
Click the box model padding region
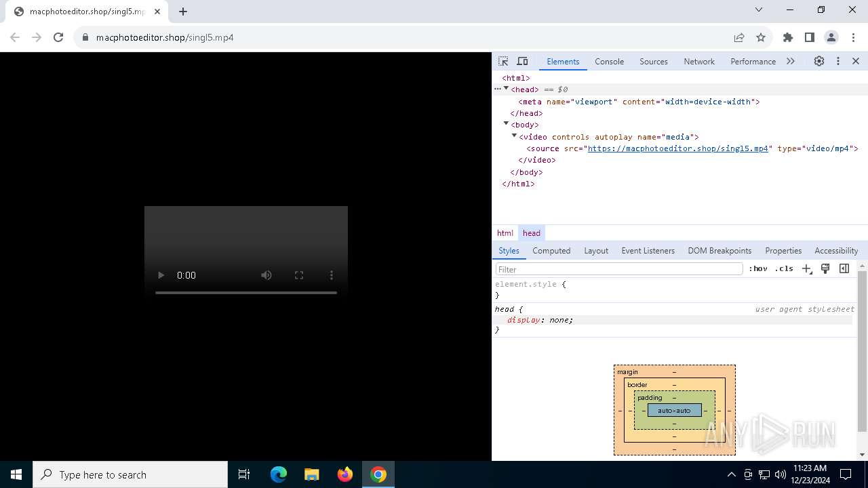(x=648, y=398)
